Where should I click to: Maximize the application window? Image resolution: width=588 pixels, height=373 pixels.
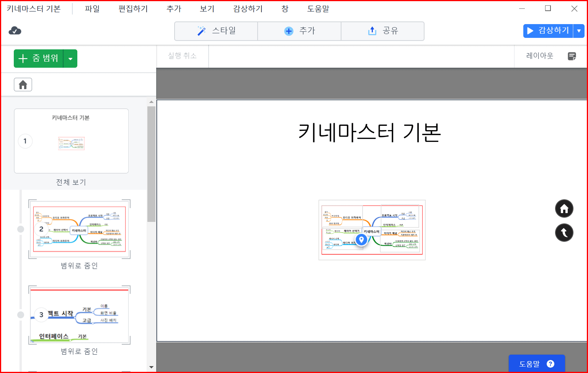tap(548, 8)
